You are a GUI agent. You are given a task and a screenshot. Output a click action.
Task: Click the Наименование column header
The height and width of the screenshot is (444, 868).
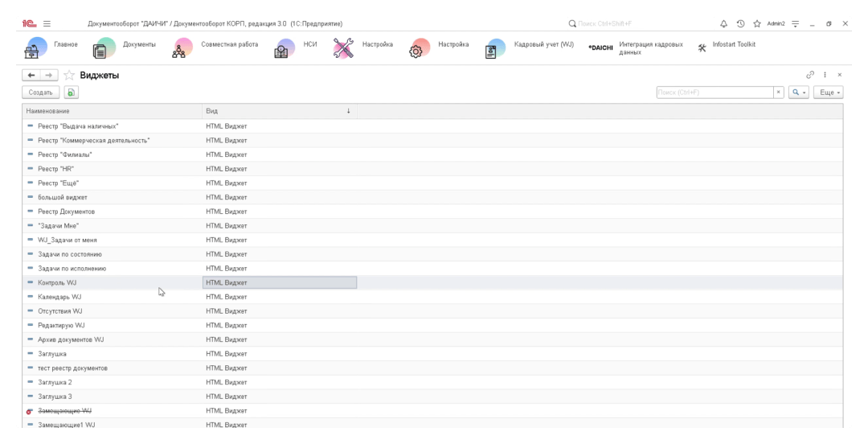pyautogui.click(x=113, y=111)
